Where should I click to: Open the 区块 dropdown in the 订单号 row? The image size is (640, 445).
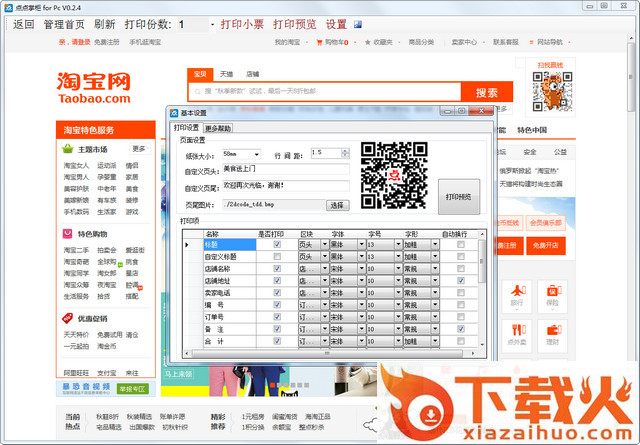324,316
